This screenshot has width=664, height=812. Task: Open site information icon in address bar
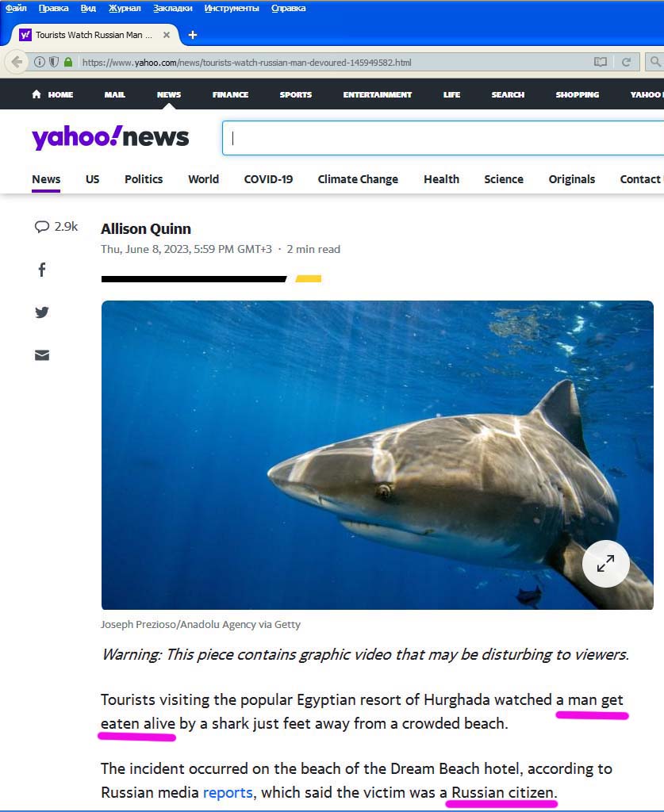coord(40,62)
